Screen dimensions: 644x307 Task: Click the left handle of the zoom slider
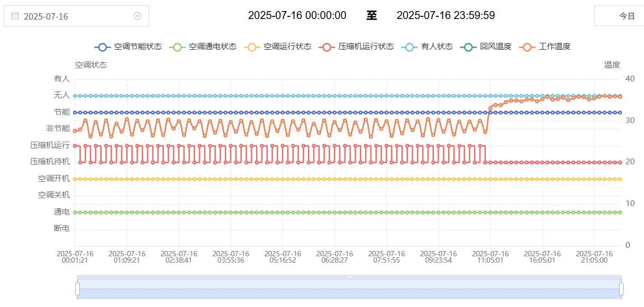pos(77,289)
